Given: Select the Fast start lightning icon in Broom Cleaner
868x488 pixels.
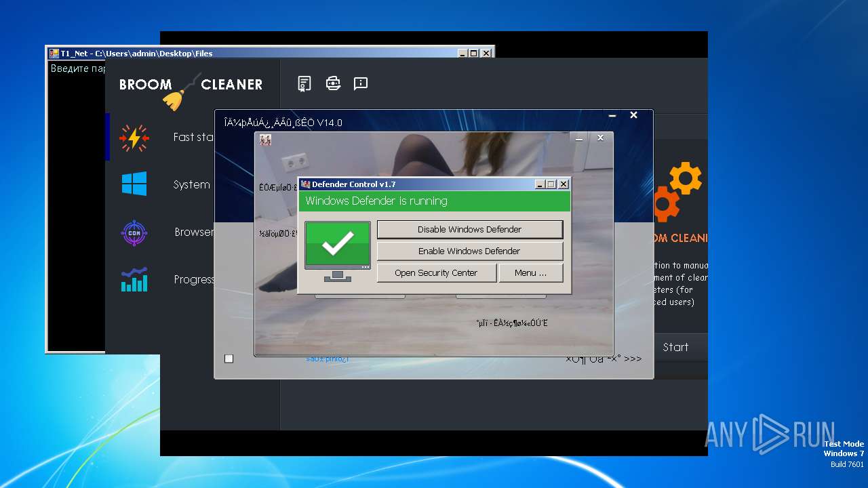Looking at the screenshot, I should tap(134, 138).
